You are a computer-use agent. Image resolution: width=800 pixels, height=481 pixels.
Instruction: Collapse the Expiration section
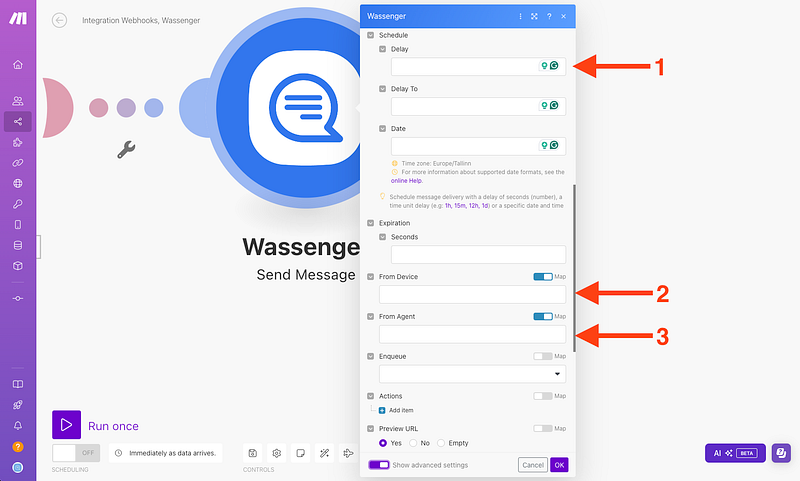pyautogui.click(x=371, y=223)
